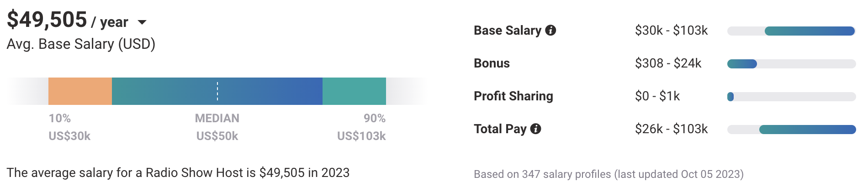This screenshot has height=187, width=868.
Task: Click the Total Pay info icon
Action: [536, 129]
